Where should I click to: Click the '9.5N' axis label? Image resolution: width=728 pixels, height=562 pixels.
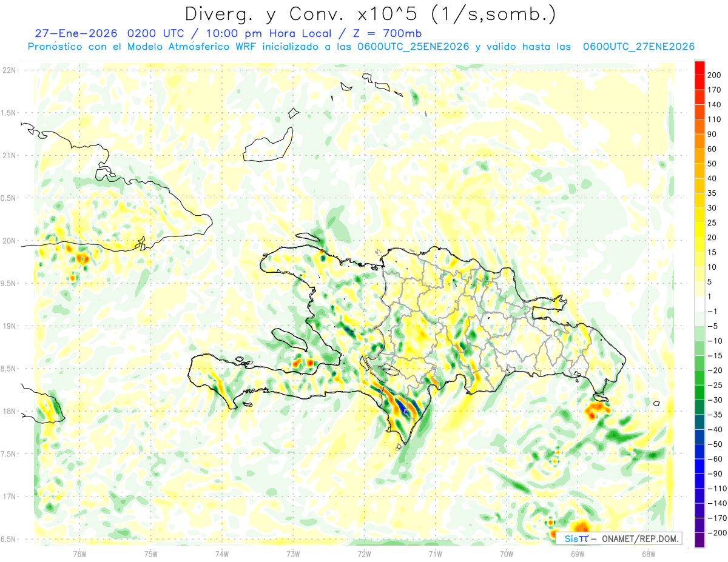[9, 284]
